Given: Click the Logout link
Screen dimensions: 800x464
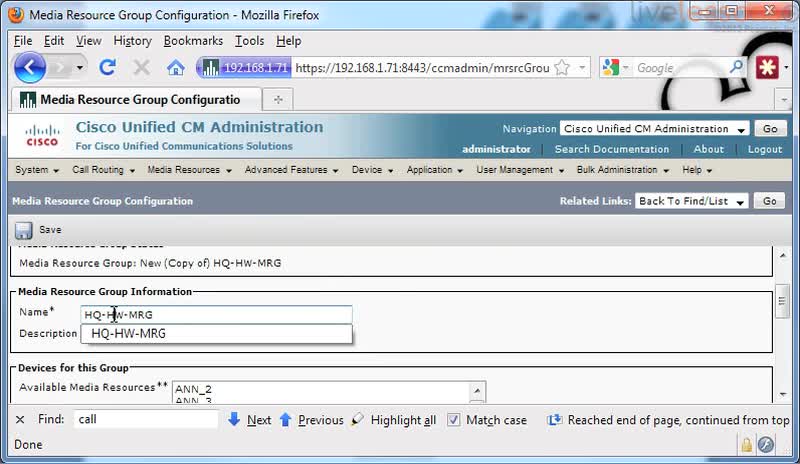Looking at the screenshot, I should [x=765, y=149].
